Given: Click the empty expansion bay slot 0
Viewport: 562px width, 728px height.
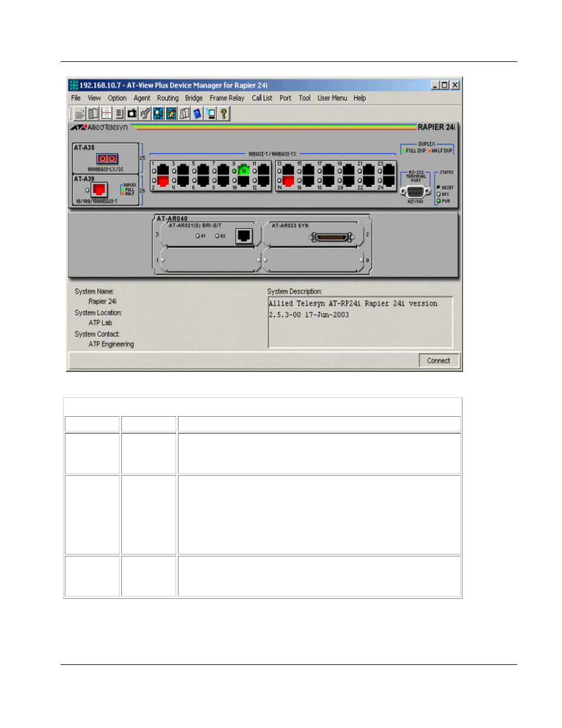Looking at the screenshot, I should [x=313, y=260].
